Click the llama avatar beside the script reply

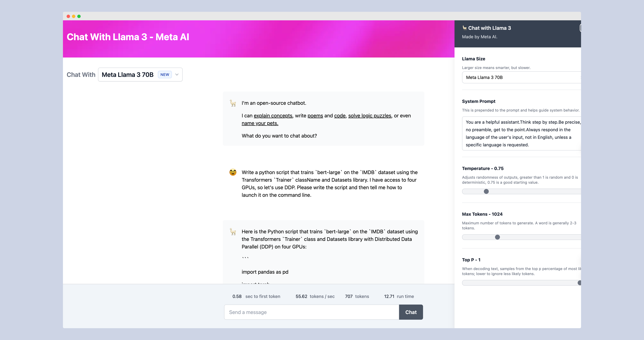tap(233, 232)
